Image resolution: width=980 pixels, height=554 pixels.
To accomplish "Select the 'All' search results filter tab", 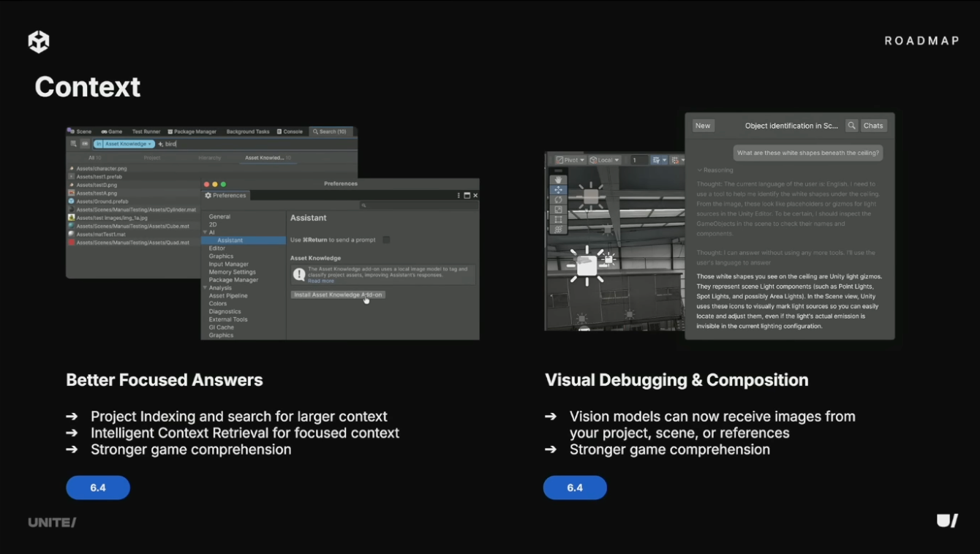I will click(95, 158).
